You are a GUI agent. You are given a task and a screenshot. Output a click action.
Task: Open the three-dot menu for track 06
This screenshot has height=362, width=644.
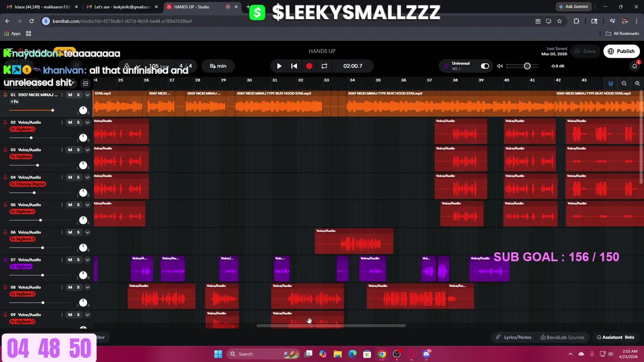click(x=62, y=232)
